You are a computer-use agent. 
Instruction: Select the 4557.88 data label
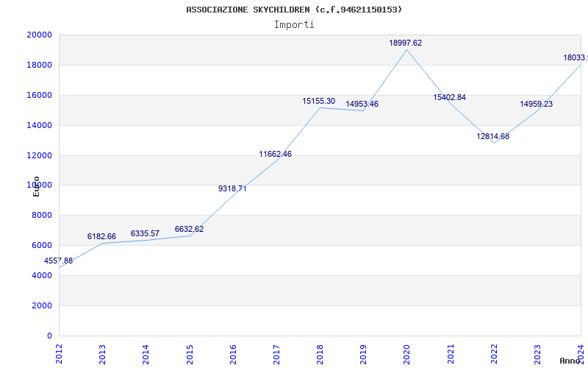click(x=58, y=261)
